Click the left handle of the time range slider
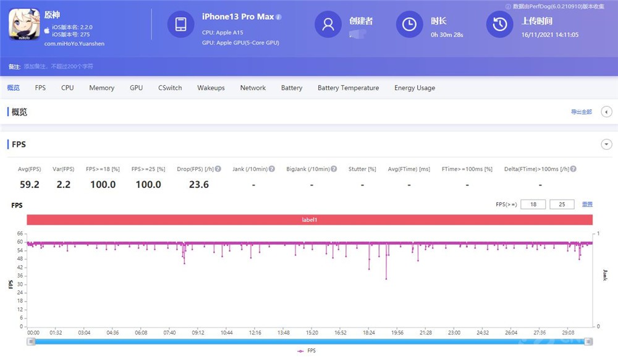Screen dimensions: 618x364 pyautogui.click(x=31, y=342)
